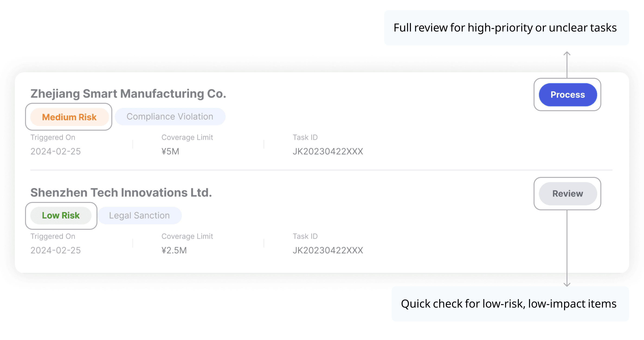644x340 pixels.
Task: Click the Legal Sanction tag
Action: click(x=139, y=215)
